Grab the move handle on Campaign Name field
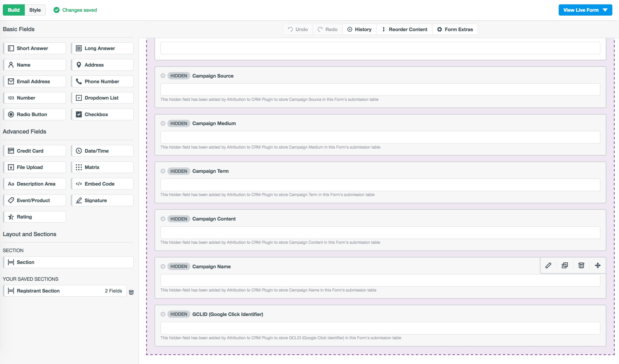619x364 pixels. [598, 265]
